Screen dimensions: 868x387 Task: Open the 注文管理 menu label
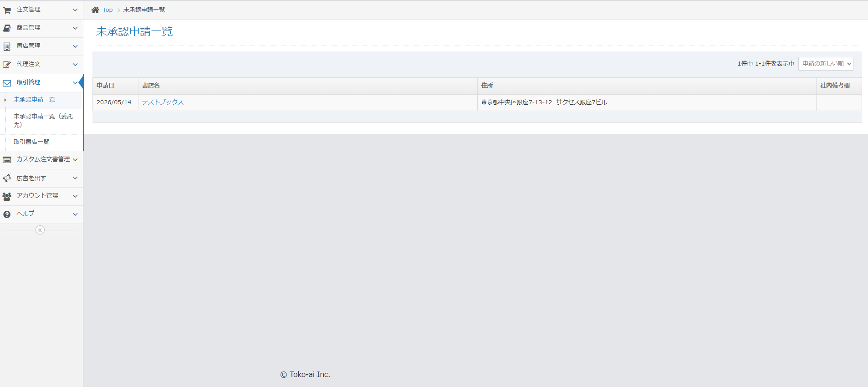(x=28, y=10)
